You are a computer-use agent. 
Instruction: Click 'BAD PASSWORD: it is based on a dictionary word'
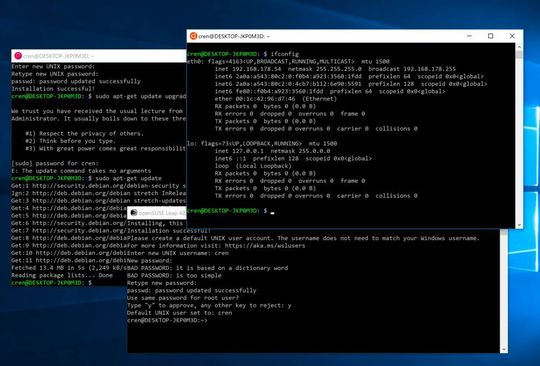[207, 268]
